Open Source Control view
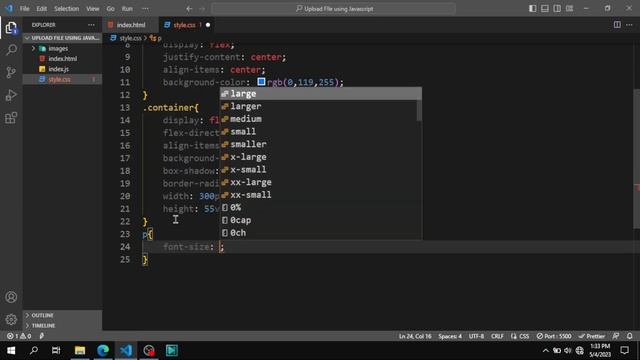Viewport: 640px width, 360px height. pos(11,73)
